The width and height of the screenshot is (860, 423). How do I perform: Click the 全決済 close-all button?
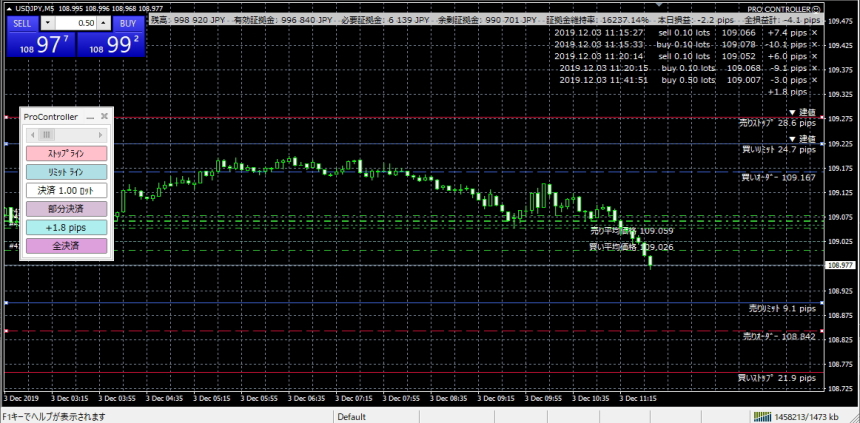66,246
